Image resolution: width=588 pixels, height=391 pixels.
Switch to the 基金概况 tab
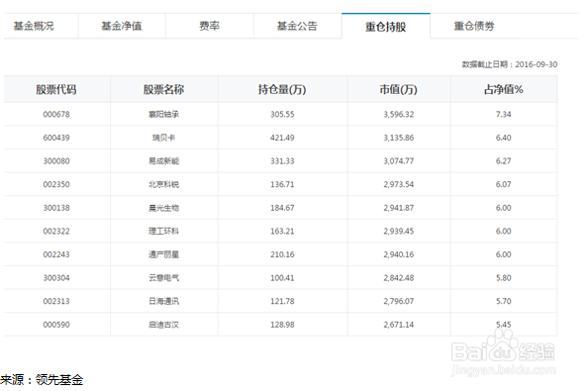(34, 26)
